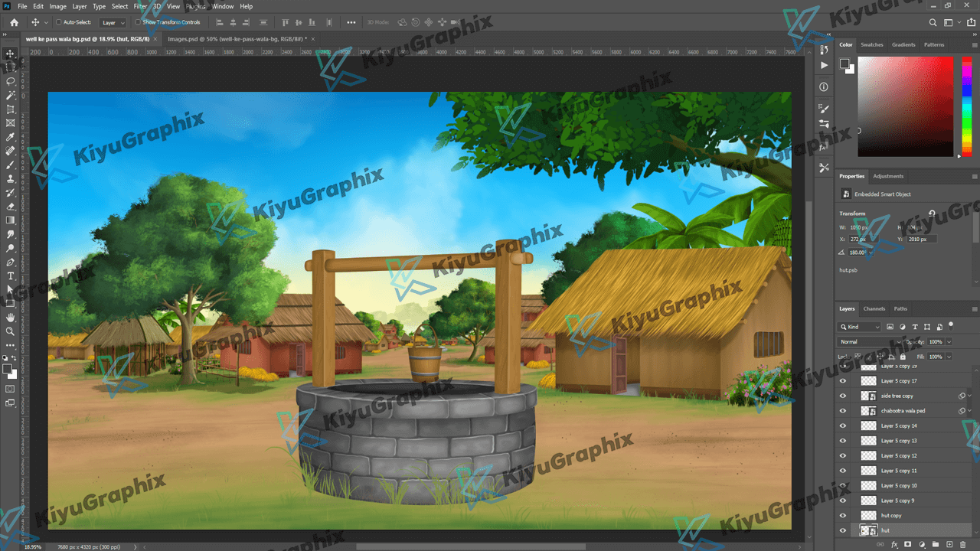Click the delete layer trash icon

pyautogui.click(x=963, y=544)
